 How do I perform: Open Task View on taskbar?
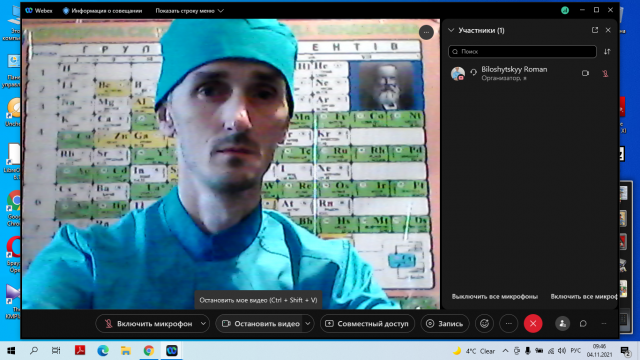pyautogui.click(x=56, y=351)
